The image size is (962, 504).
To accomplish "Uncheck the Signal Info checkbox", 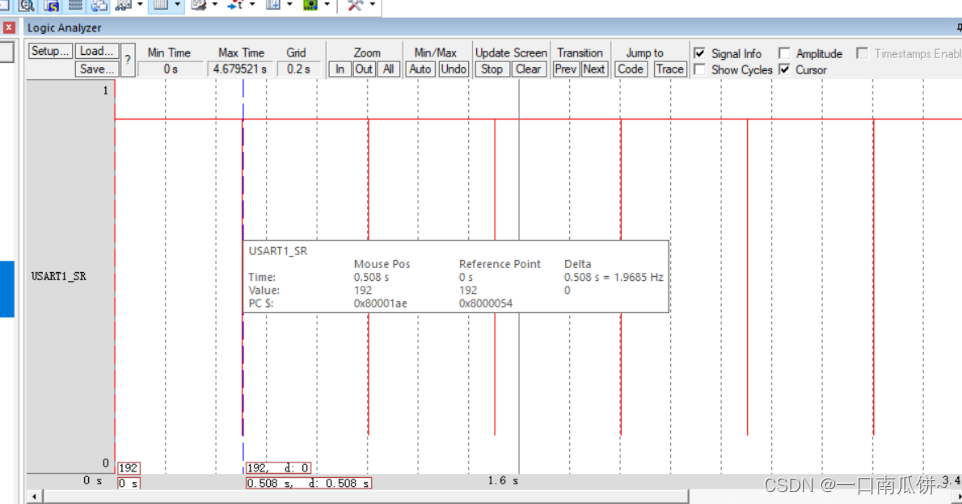I will [699, 53].
